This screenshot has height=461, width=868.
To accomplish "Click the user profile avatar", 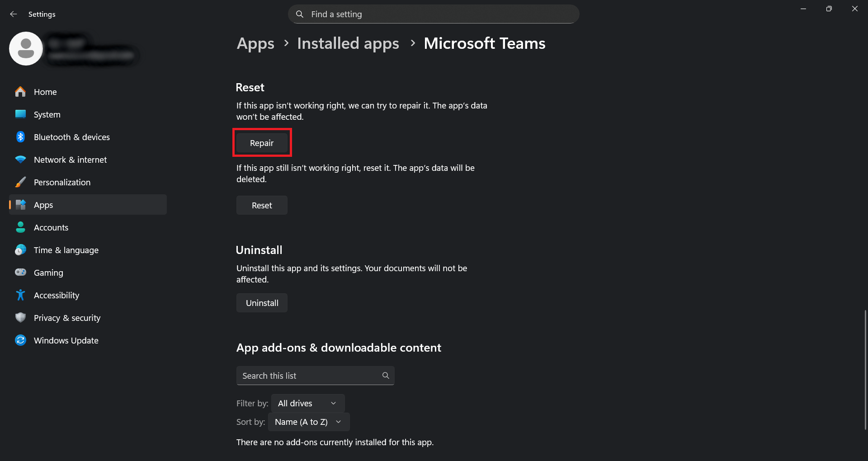I will (x=26, y=49).
